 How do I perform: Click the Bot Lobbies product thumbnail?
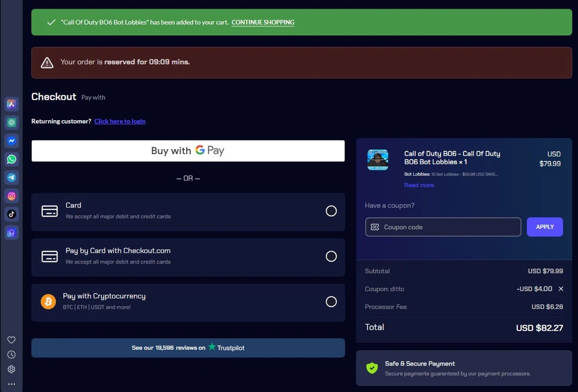tap(378, 160)
